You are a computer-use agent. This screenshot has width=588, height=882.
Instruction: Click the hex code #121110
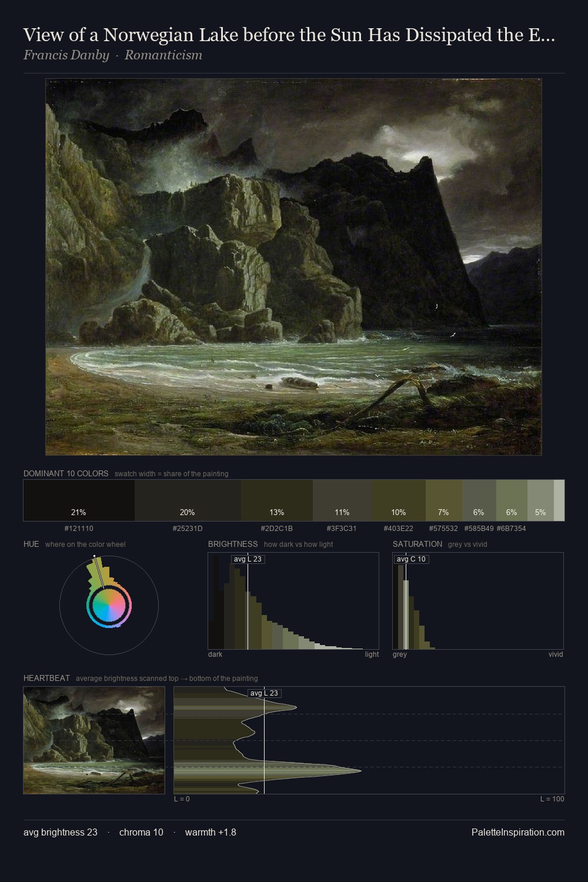pos(79,529)
